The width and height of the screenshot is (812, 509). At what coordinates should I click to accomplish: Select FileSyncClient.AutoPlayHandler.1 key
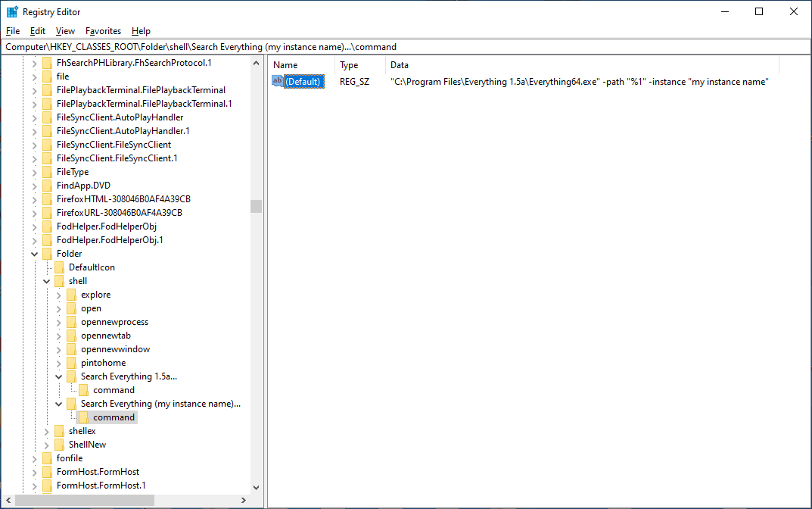click(x=123, y=130)
